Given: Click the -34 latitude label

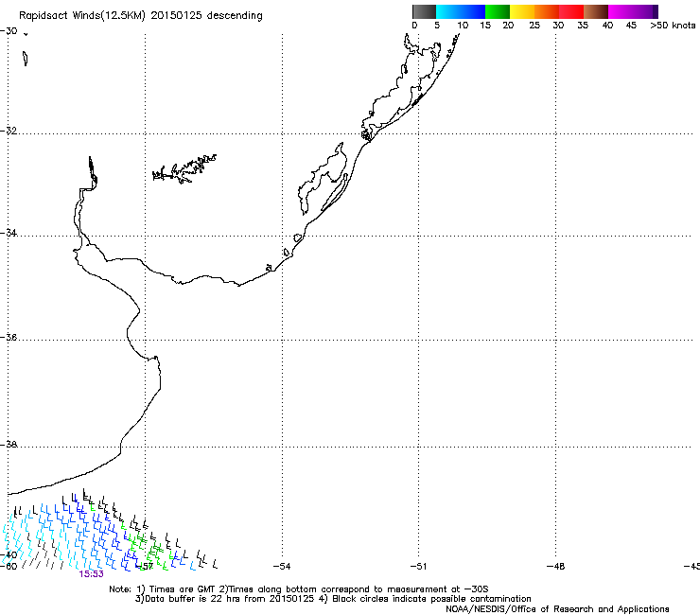Looking at the screenshot, I should [9, 233].
